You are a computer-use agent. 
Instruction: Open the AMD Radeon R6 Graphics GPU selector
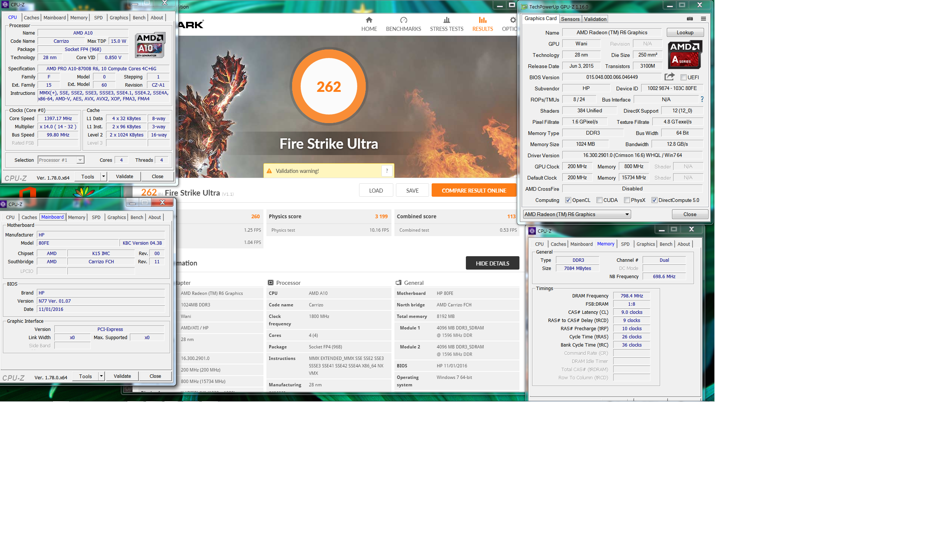(x=576, y=214)
